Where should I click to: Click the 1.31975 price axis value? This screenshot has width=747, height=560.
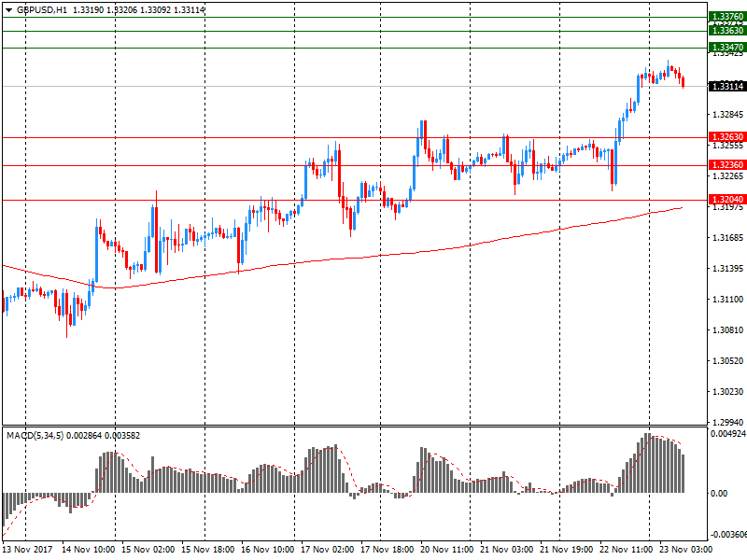click(727, 207)
